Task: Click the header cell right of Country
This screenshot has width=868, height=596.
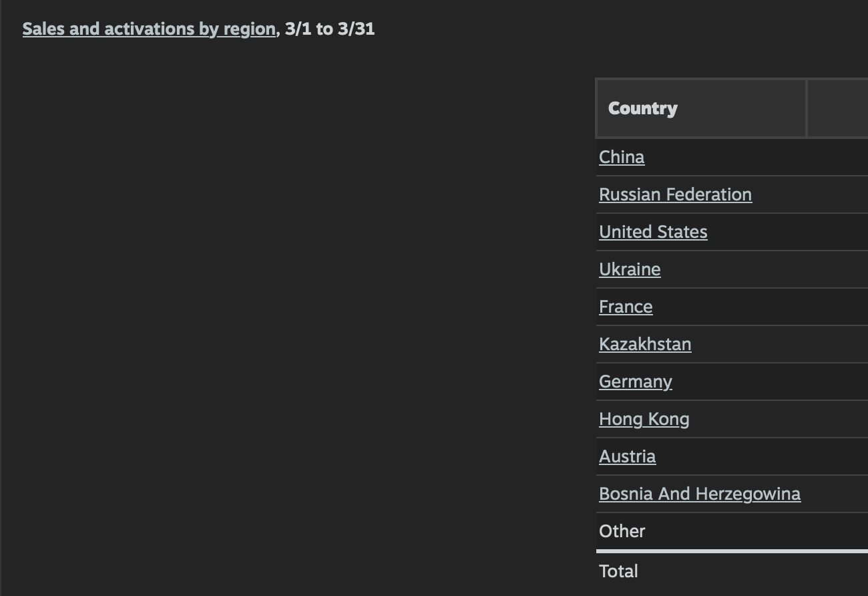Action: pos(838,108)
